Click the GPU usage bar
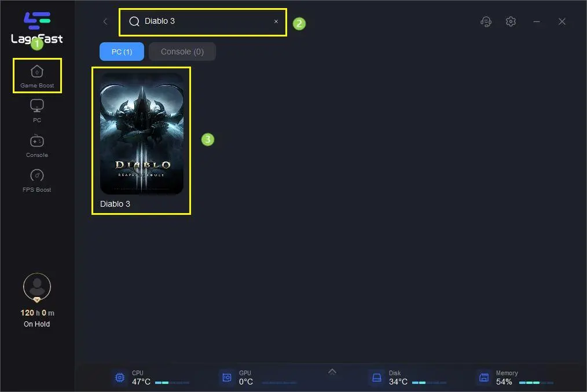Screen dimensions: 587x392 tap(279, 383)
